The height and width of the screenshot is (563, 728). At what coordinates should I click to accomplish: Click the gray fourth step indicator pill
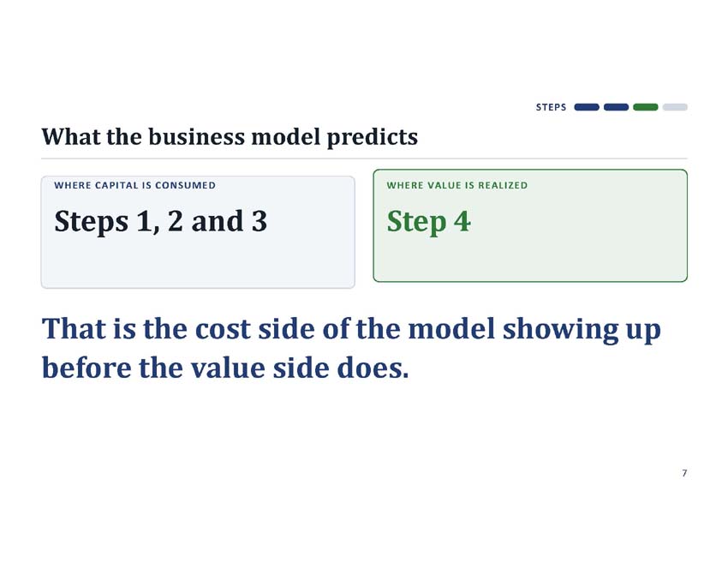(x=675, y=107)
